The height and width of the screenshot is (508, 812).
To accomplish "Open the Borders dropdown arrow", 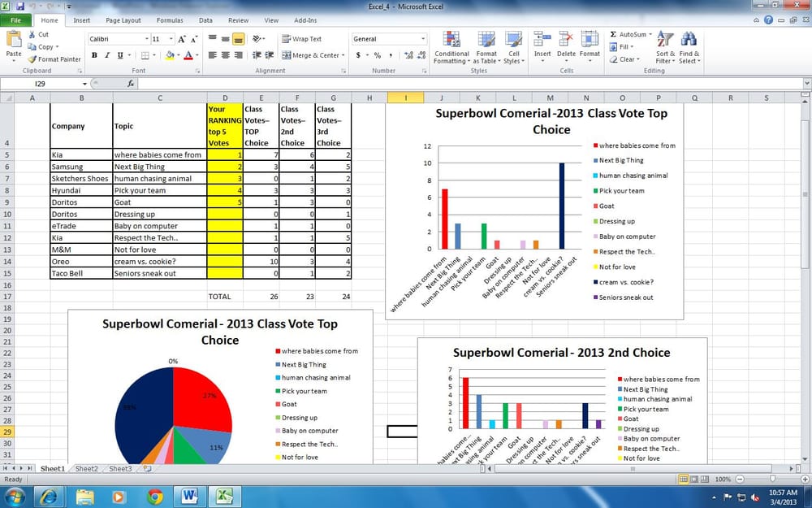I will click(156, 55).
